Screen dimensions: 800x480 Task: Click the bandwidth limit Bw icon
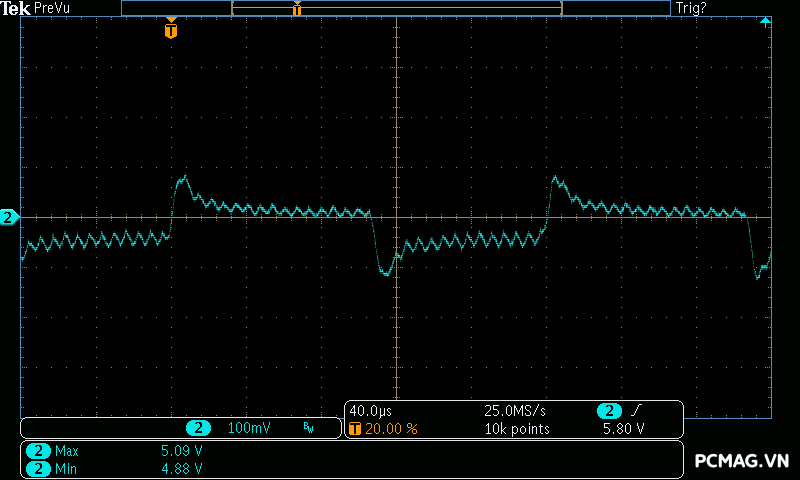click(x=308, y=428)
